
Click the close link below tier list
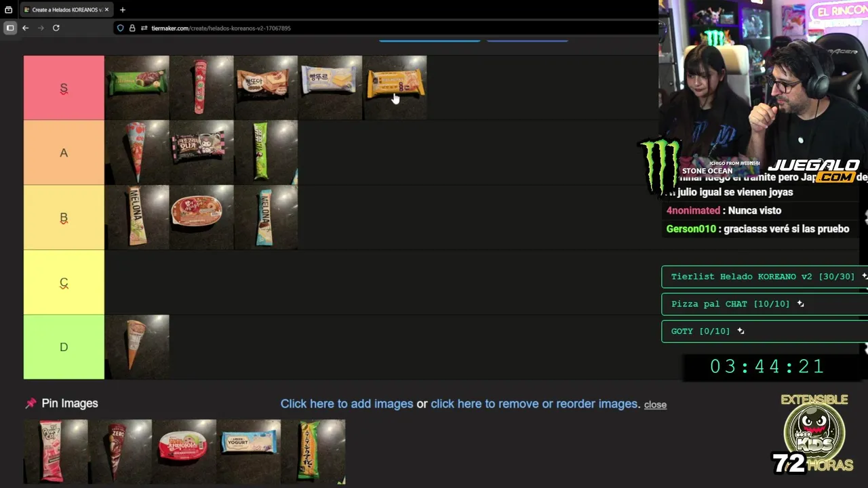point(655,405)
